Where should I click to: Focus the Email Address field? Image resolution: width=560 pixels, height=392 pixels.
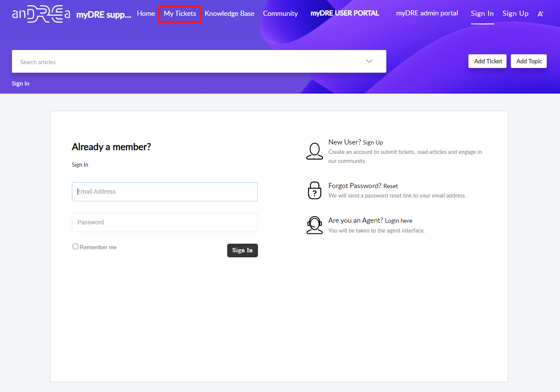(165, 192)
